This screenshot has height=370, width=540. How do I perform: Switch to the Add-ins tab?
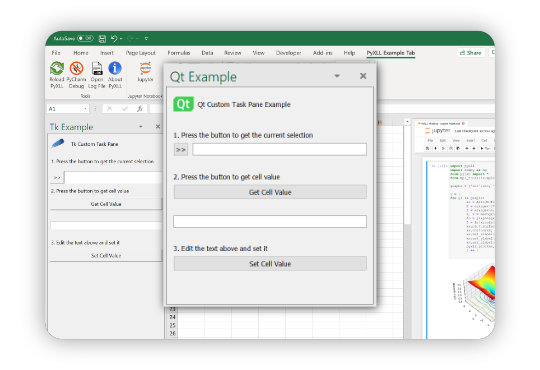[x=322, y=53]
